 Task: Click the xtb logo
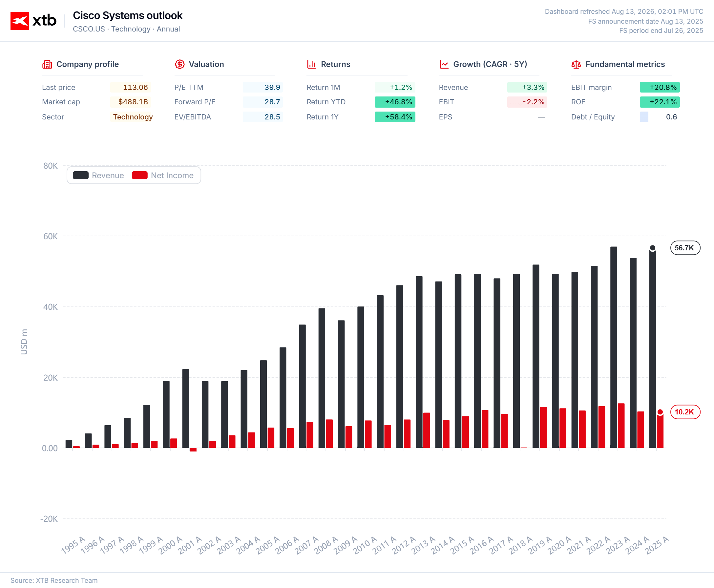[33, 21]
